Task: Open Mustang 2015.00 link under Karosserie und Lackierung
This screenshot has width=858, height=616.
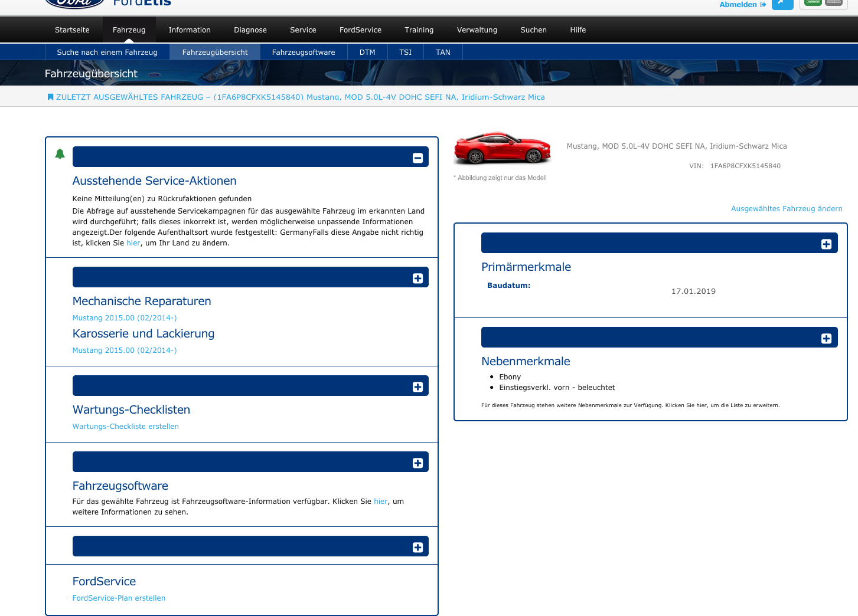Action: point(125,350)
